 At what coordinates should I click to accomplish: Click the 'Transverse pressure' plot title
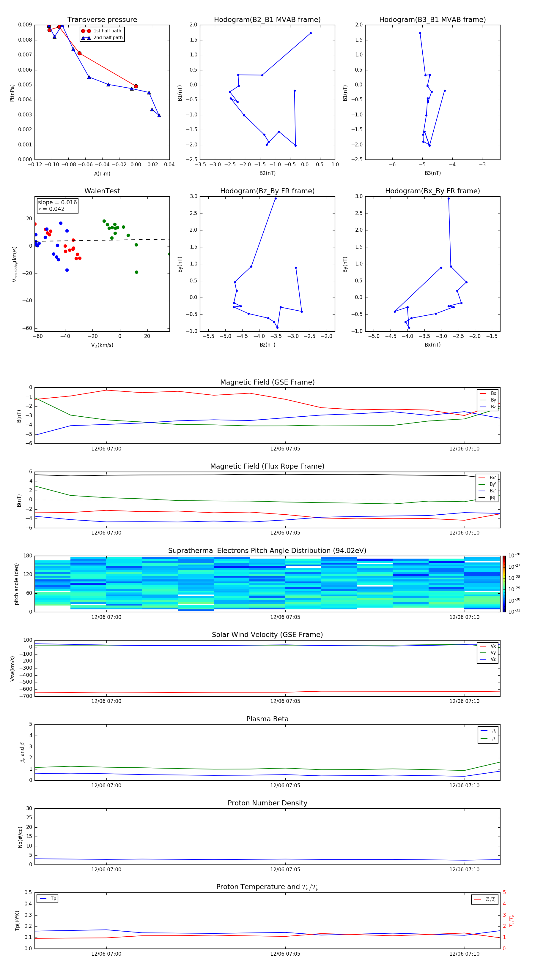102,20
